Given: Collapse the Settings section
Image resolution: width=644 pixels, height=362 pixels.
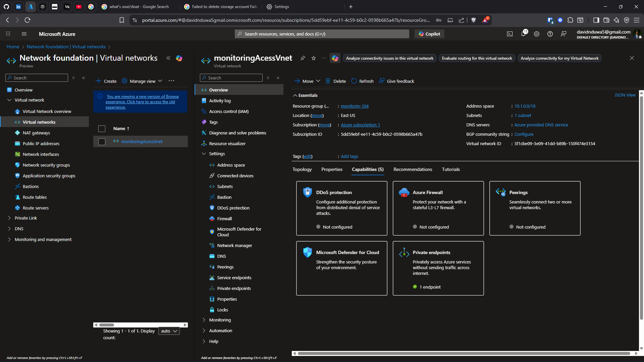Looking at the screenshot, I should [x=204, y=154].
